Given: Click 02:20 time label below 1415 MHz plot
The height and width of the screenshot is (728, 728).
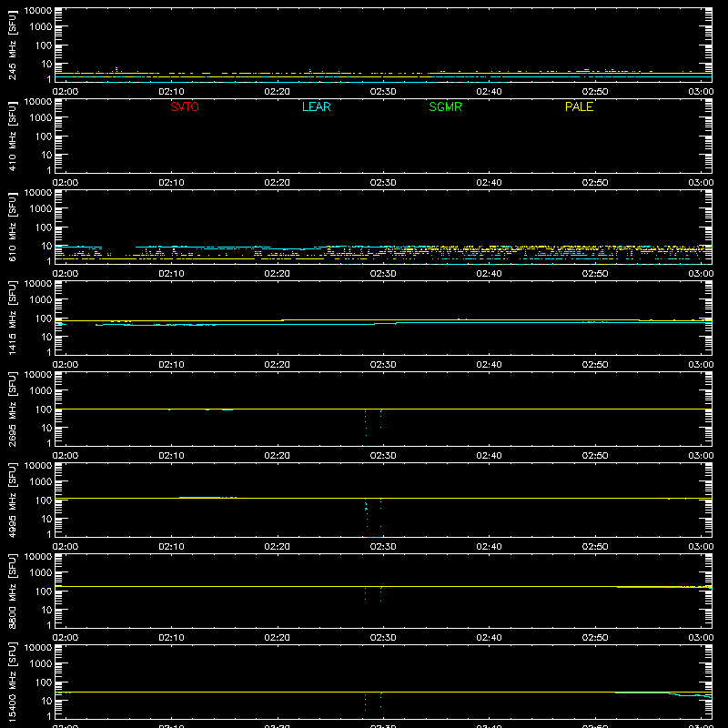Looking at the screenshot, I should pos(278,365).
